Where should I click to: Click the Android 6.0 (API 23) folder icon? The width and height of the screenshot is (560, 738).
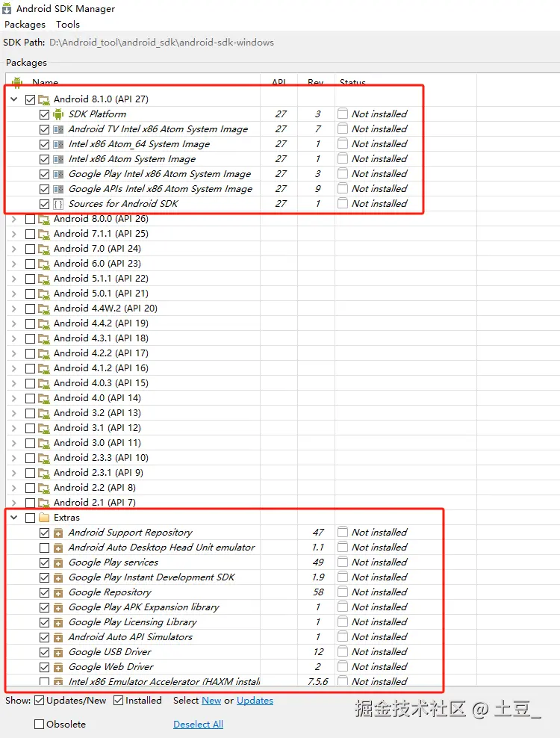[x=44, y=264]
